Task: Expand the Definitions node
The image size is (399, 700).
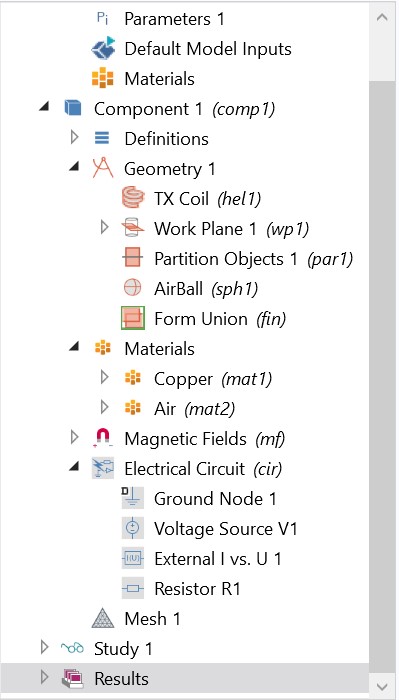Action: pos(75,138)
